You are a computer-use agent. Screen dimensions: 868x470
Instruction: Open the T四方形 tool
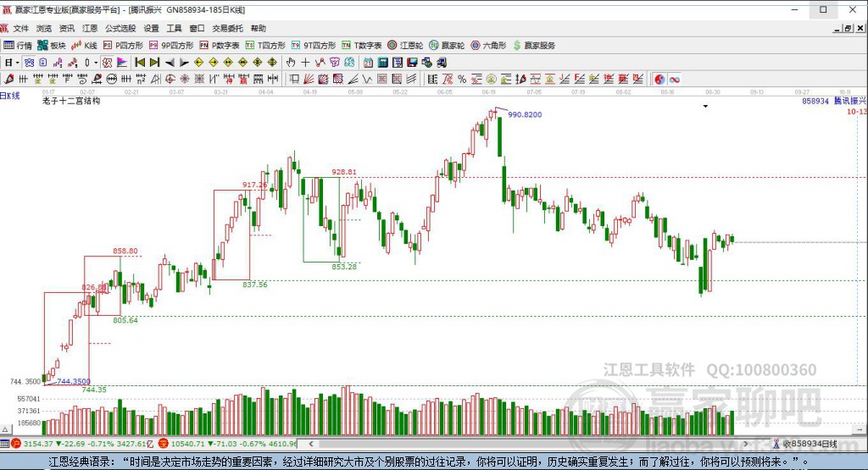(x=265, y=46)
